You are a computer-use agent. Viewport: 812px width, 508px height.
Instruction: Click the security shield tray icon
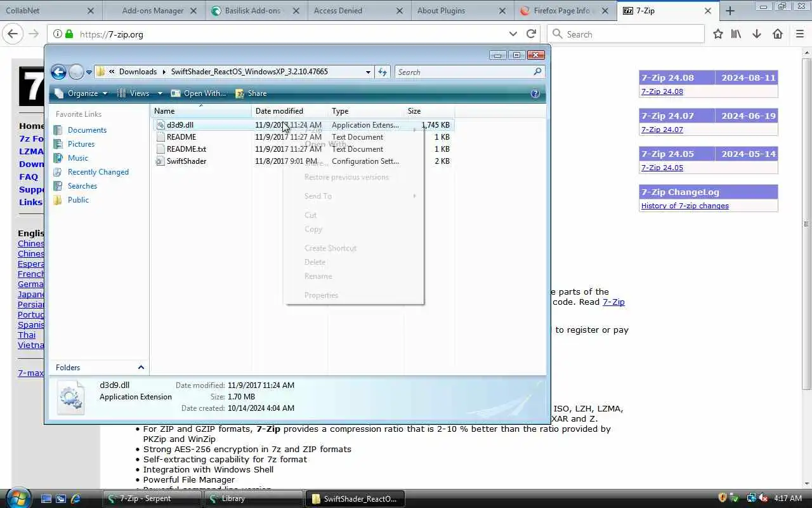(722, 498)
